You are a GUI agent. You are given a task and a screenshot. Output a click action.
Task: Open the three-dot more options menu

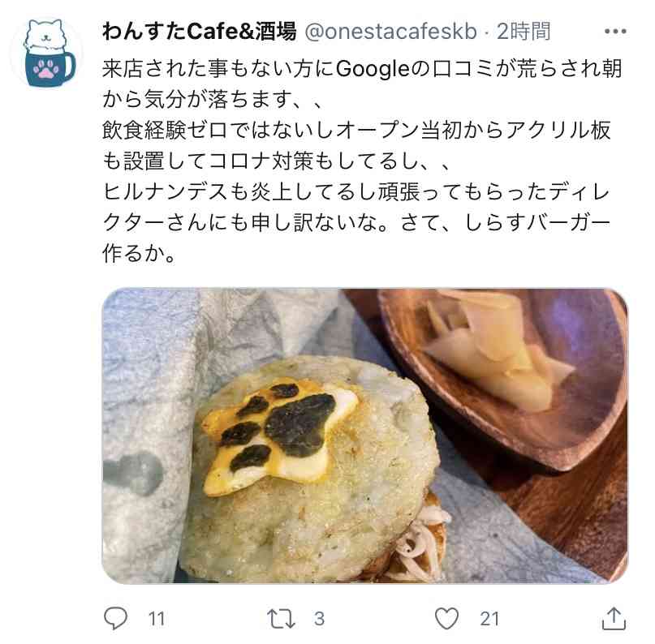coord(615,32)
